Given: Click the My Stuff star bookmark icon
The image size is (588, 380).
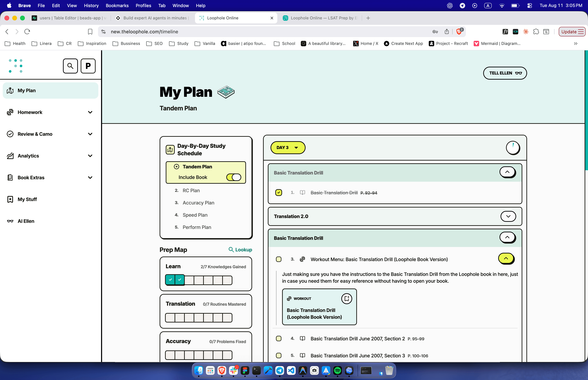Looking at the screenshot, I should 10,199.
